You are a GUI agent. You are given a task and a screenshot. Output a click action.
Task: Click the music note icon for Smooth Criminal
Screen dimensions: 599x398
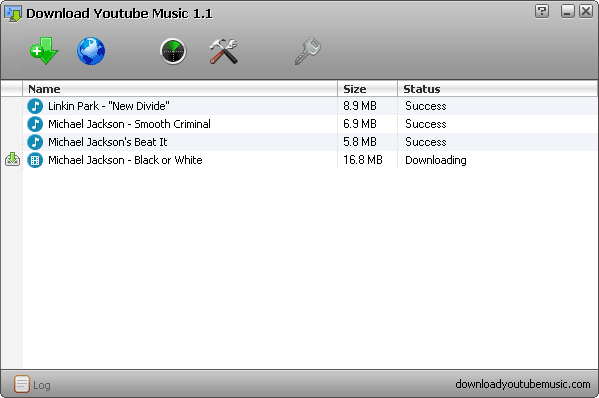[35, 124]
